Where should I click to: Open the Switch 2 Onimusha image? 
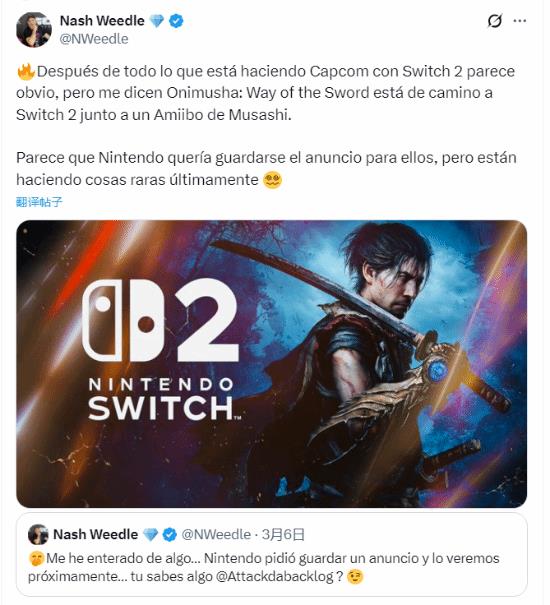point(271,363)
